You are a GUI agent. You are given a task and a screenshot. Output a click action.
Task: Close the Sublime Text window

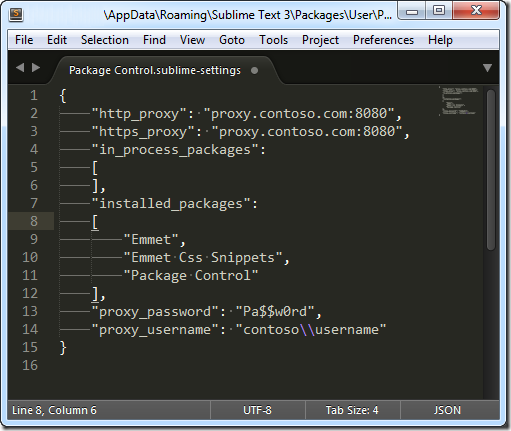[x=476, y=11]
